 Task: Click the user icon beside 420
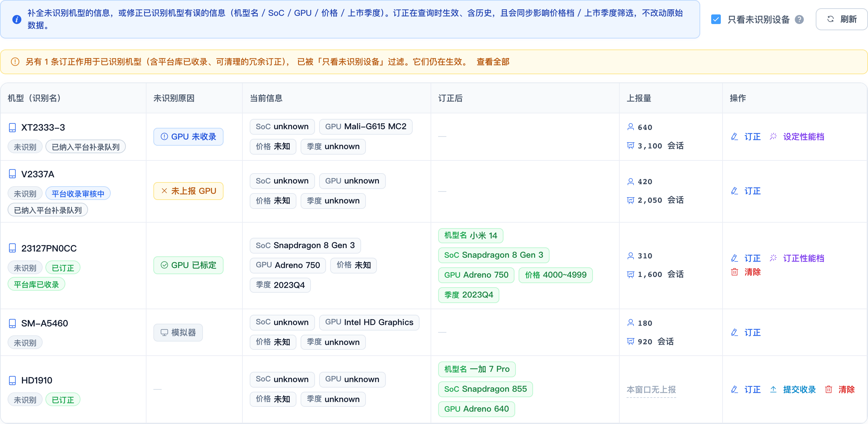pos(631,181)
